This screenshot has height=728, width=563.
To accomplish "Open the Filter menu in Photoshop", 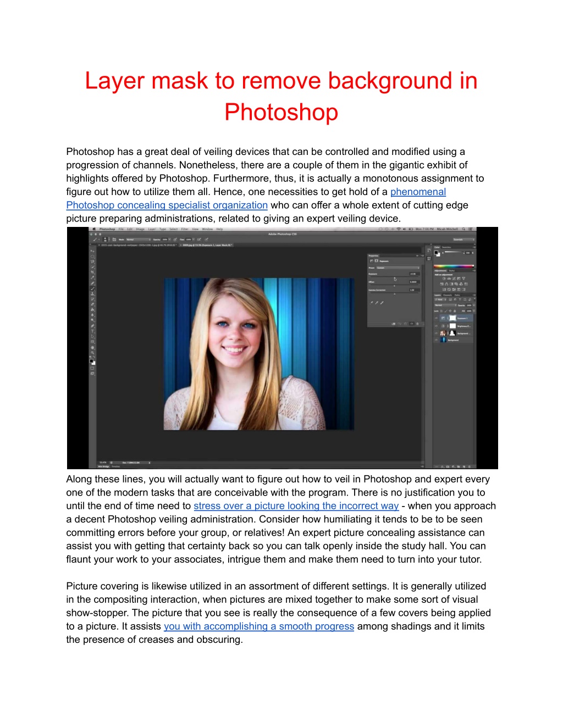I will [x=185, y=229].
